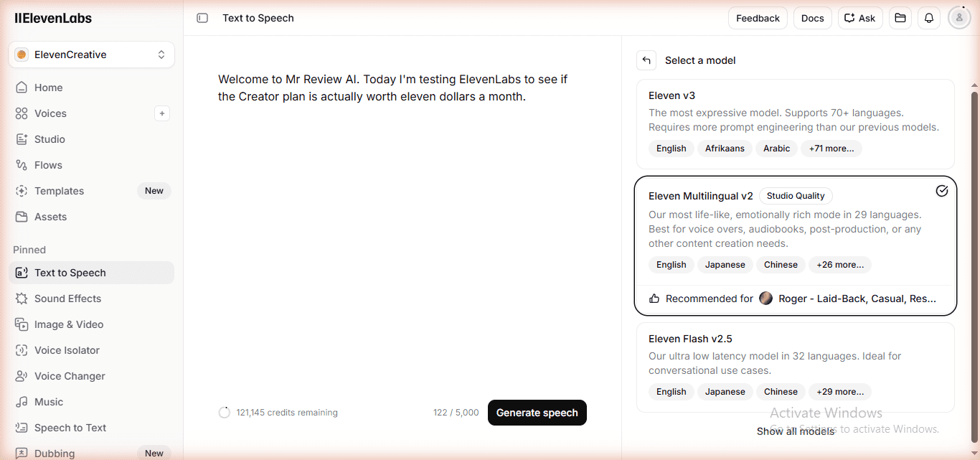The width and height of the screenshot is (980, 460).
Task: Click the ElevenLabs logo
Action: coord(53,18)
